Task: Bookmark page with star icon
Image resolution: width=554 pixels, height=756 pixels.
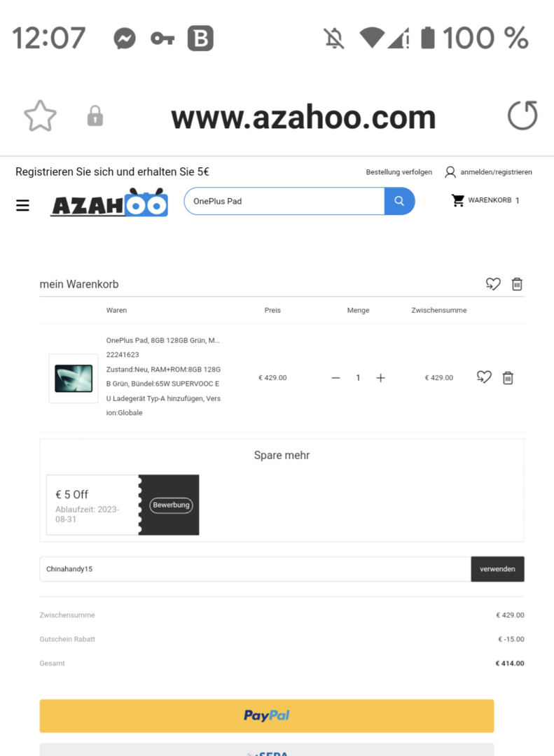Action: click(x=40, y=116)
